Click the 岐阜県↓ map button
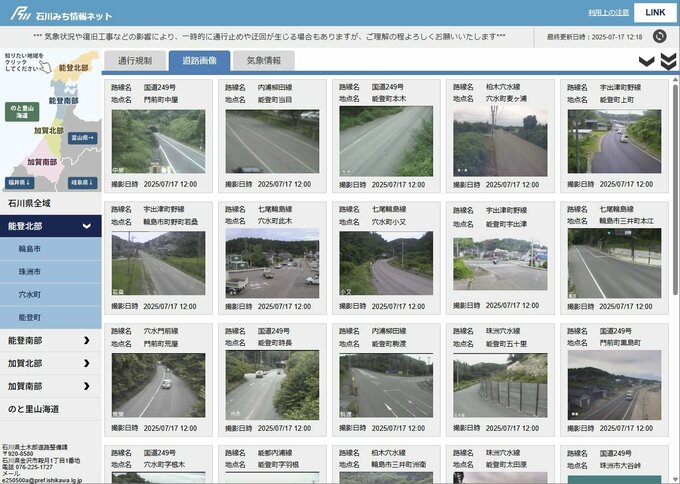Screen dimensions: 680x484 (x=82, y=183)
